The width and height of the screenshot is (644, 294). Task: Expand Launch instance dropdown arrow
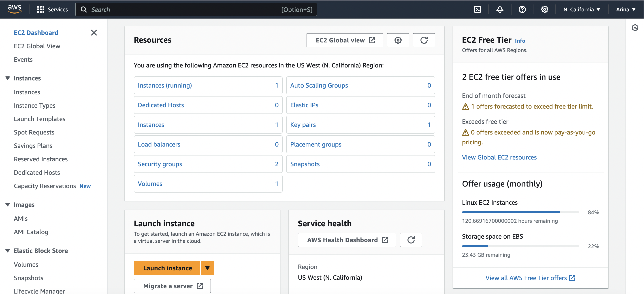(x=207, y=268)
